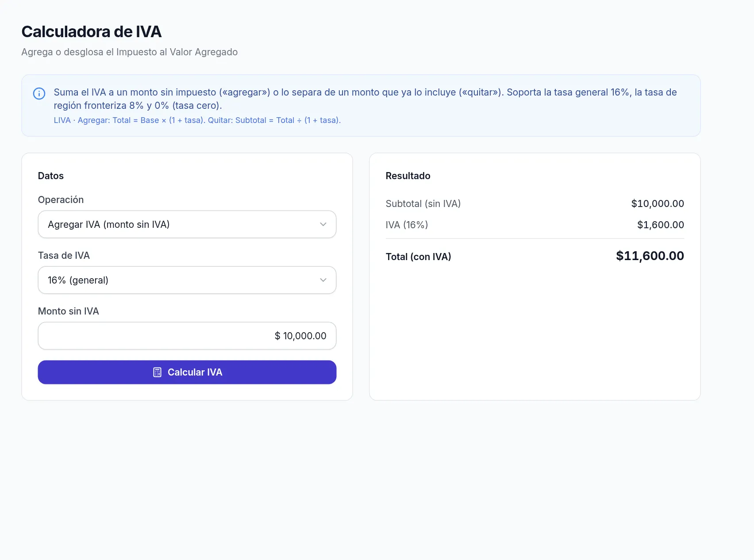Viewport: 754px width, 560px height.
Task: Click the $10,000.00 subtotal value in Resultado
Action: coord(658,203)
